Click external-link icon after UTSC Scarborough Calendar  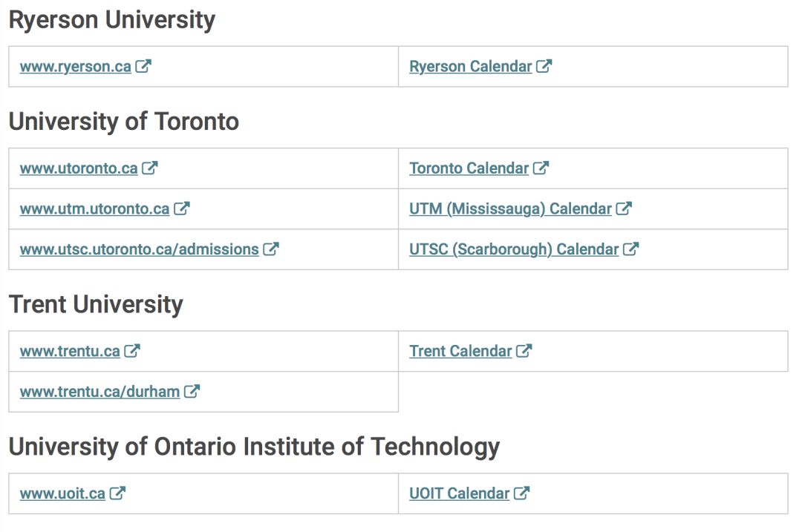[630, 249]
